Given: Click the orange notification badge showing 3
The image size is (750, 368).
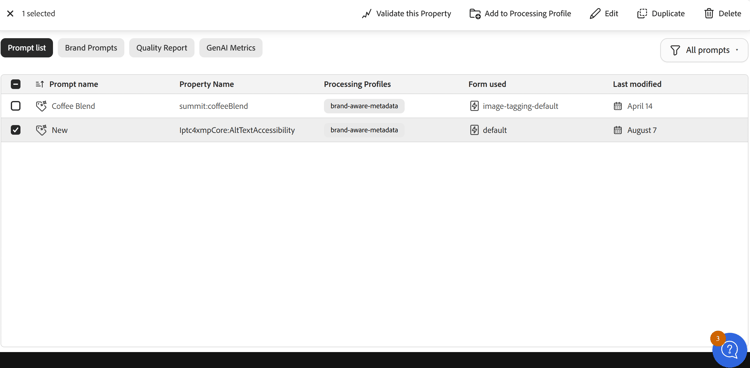Looking at the screenshot, I should pos(718,338).
